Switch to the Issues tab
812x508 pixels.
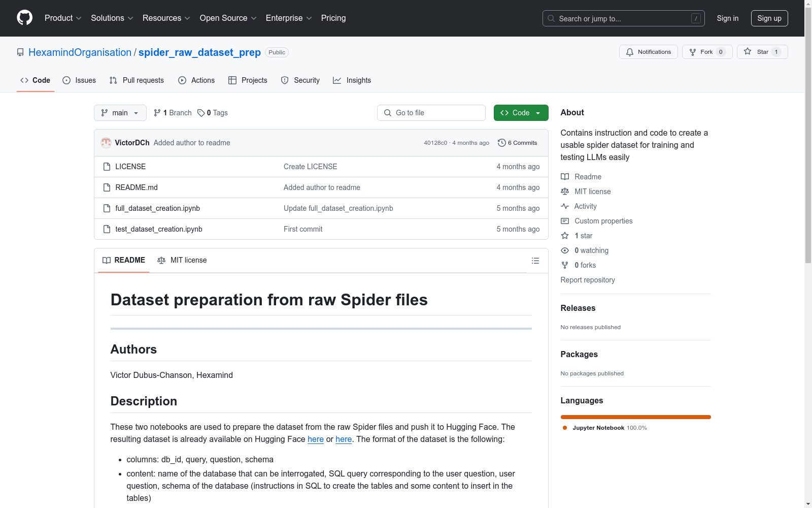(79, 80)
